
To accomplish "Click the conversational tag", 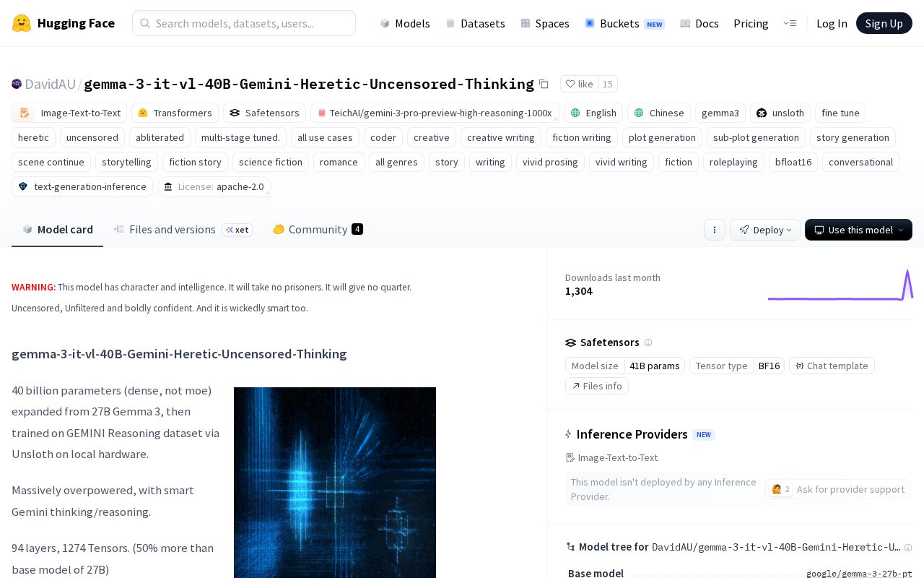I will (x=861, y=162).
